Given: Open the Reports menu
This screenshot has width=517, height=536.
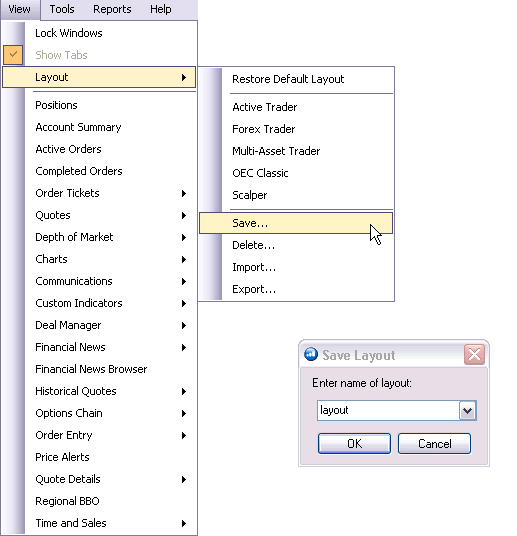Looking at the screenshot, I should click(112, 9).
